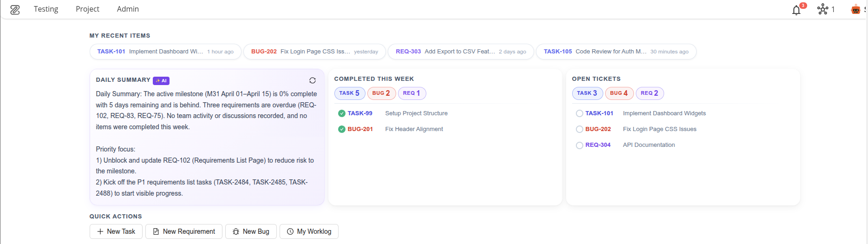The image size is (868, 244).
Task: Select the BUG 2 completed filter
Action: [x=381, y=93]
